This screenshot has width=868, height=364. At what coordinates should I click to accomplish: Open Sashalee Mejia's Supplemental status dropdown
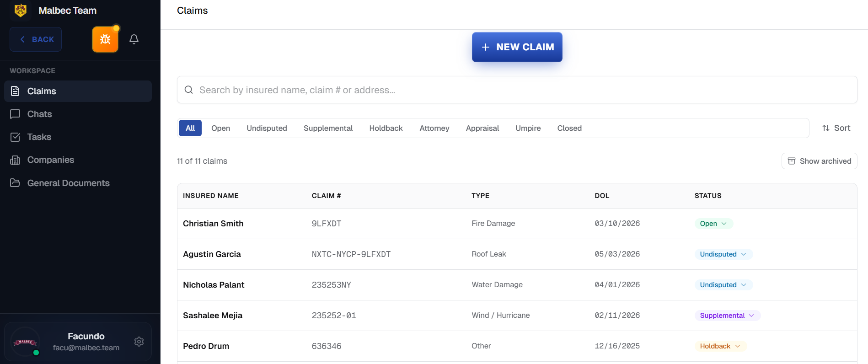click(x=728, y=316)
